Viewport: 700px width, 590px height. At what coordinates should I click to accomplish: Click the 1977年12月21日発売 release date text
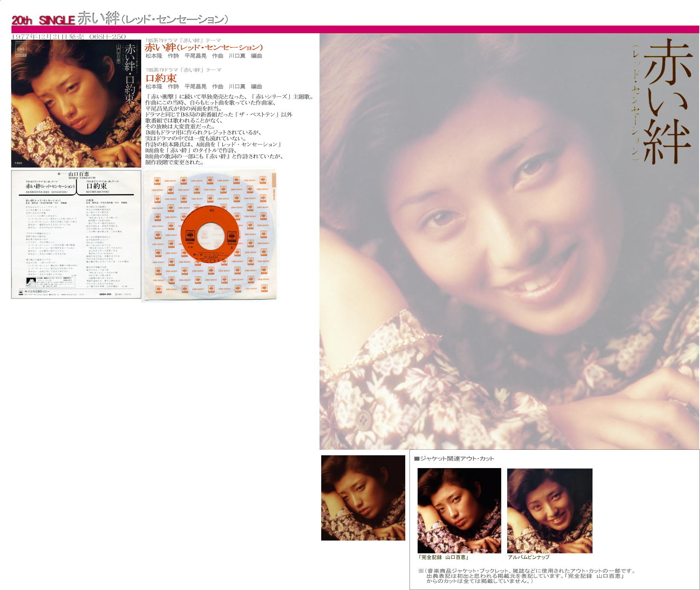tap(48, 37)
